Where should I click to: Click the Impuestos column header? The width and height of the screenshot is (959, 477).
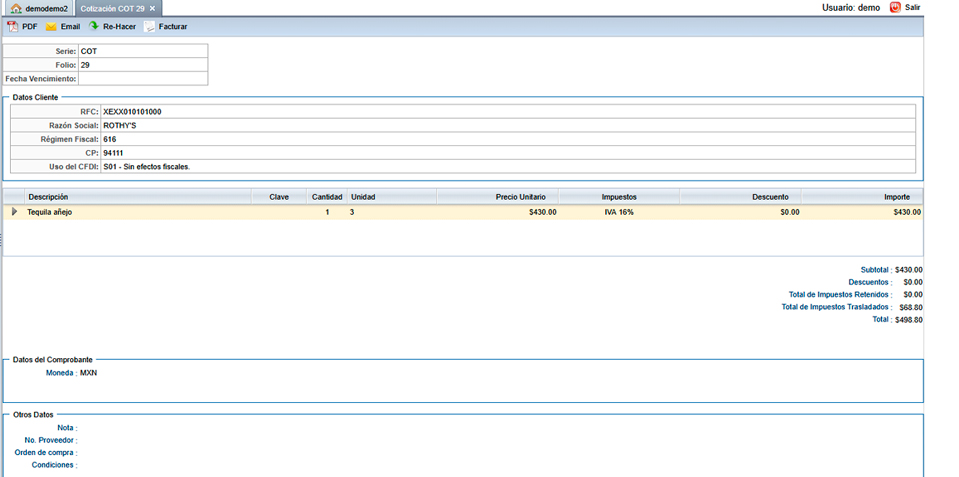pos(618,197)
